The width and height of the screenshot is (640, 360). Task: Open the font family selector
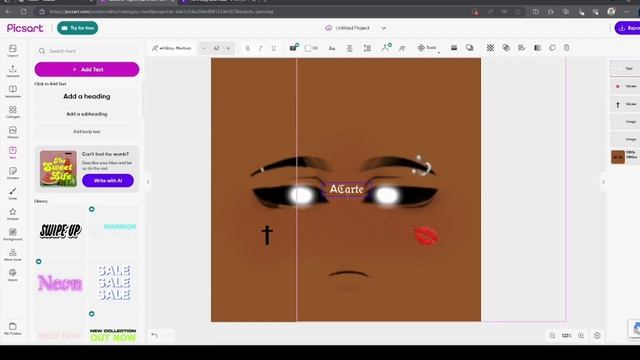pos(172,48)
